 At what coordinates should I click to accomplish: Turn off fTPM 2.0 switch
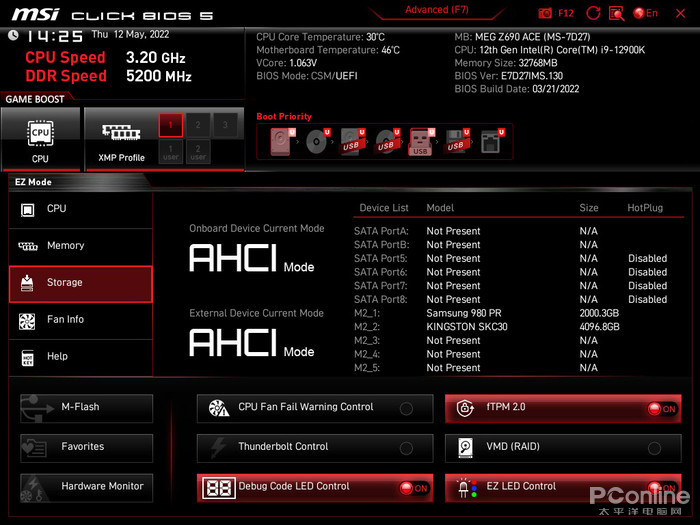pos(662,408)
